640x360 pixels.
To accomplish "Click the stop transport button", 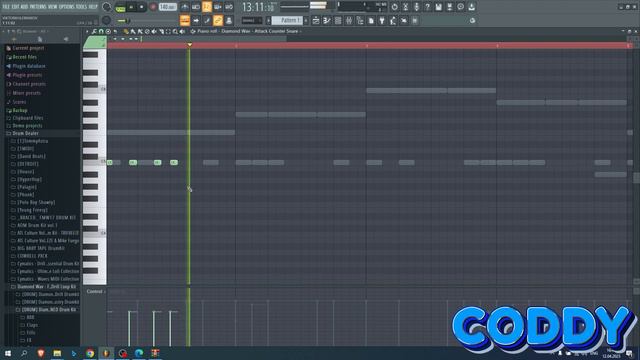I will point(141,7).
